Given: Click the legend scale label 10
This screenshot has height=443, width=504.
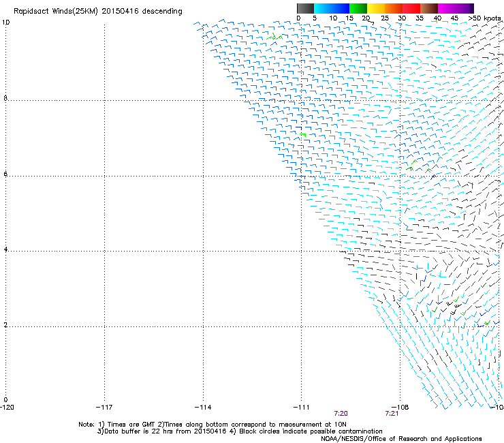Looking at the screenshot, I should 333,18.
